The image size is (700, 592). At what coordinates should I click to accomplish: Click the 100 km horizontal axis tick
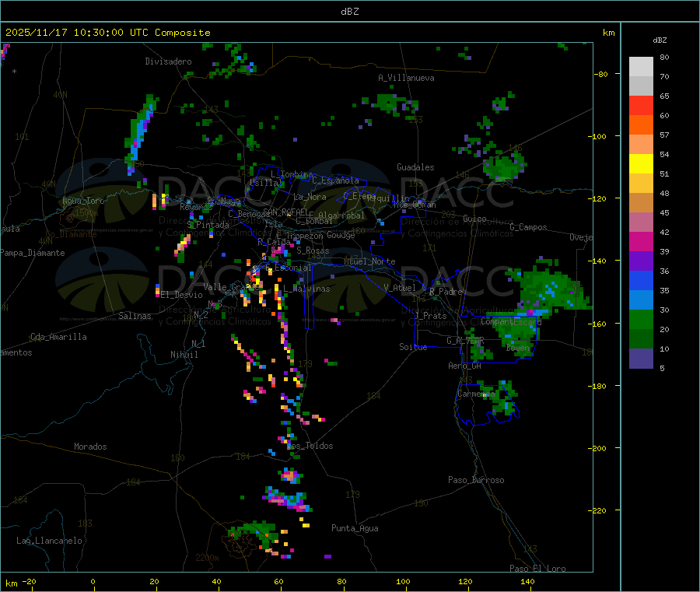[403, 581]
